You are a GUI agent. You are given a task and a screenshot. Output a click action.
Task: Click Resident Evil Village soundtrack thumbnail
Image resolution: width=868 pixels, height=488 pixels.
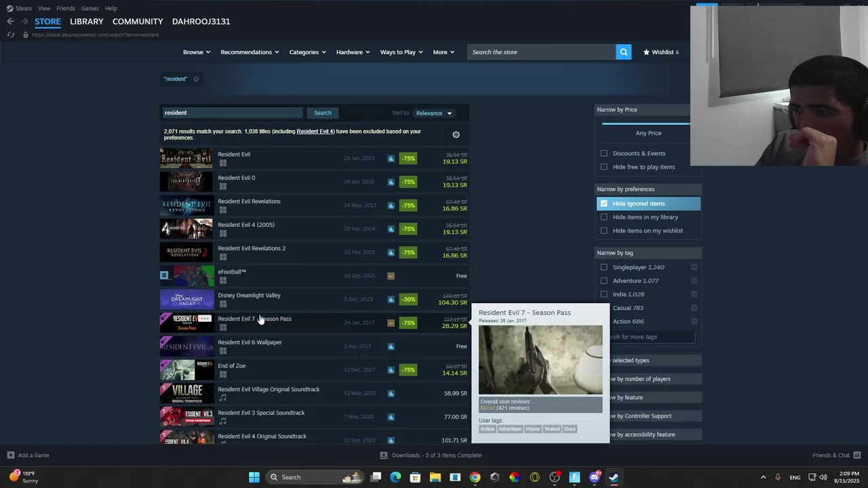point(186,393)
